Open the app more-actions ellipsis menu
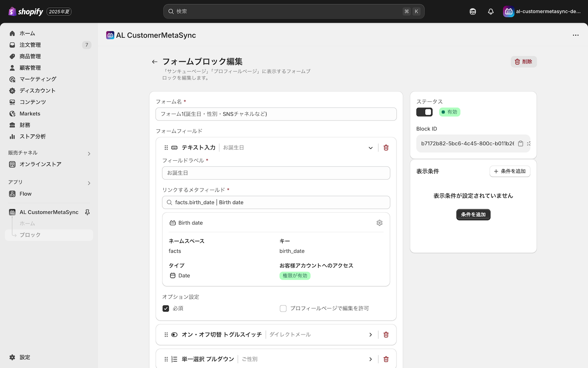Image resolution: width=588 pixels, height=368 pixels. point(576,35)
